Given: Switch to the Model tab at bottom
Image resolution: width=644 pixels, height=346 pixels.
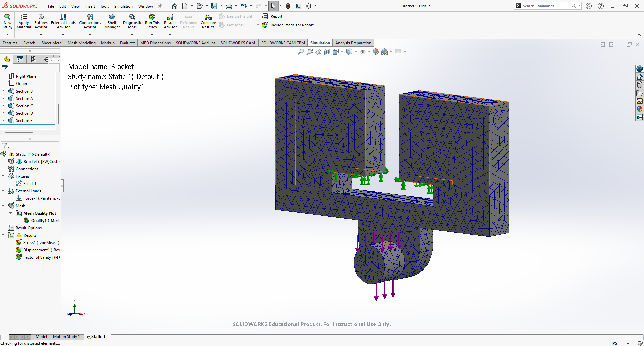Looking at the screenshot, I should (41, 337).
